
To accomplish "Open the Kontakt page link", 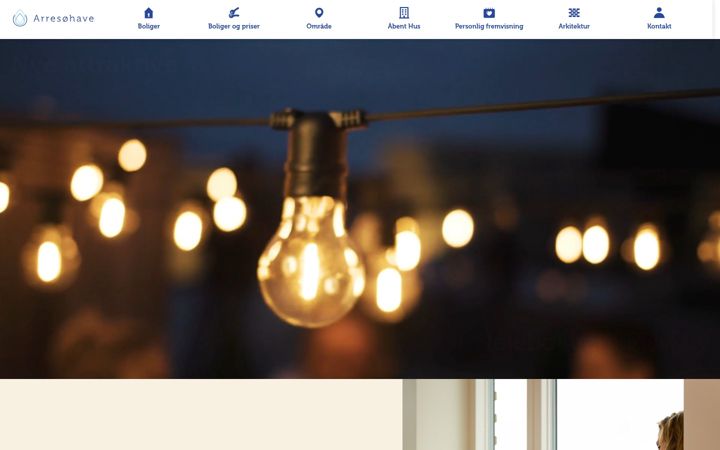I will point(659,27).
